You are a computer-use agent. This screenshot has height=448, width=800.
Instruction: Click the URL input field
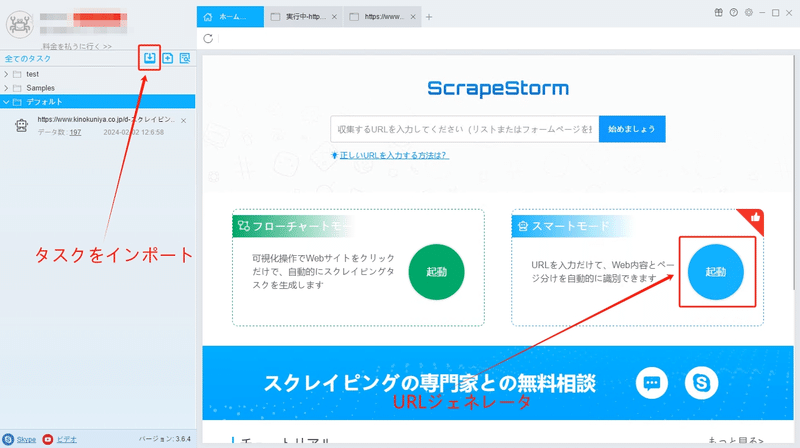coord(464,129)
